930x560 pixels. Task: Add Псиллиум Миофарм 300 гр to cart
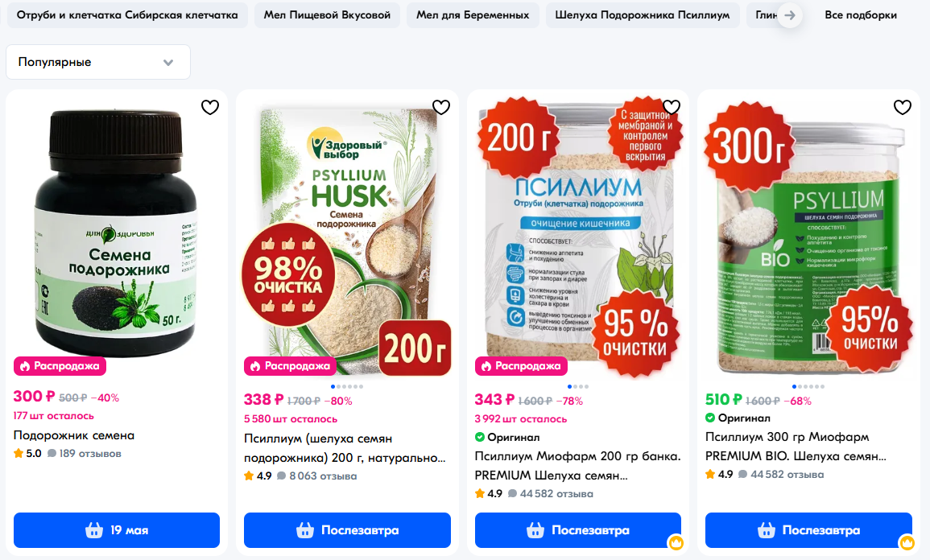(x=808, y=530)
